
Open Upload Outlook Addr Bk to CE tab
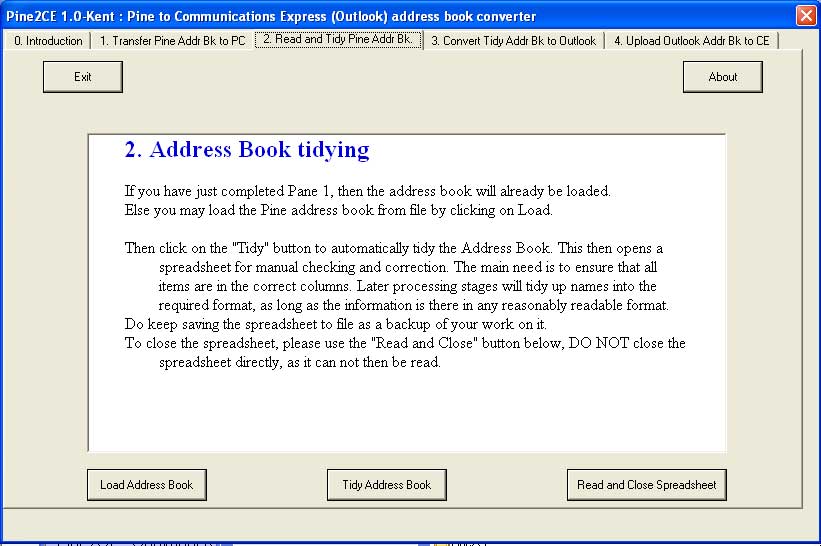click(x=692, y=41)
